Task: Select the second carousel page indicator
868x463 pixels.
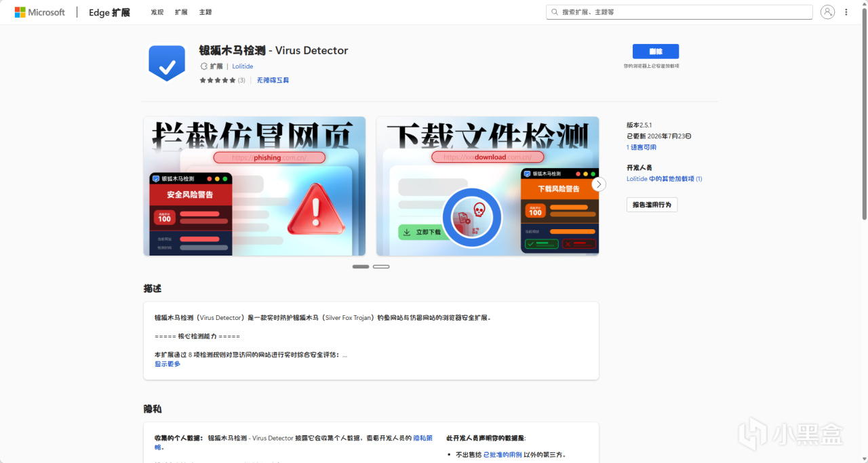Action: [381, 266]
